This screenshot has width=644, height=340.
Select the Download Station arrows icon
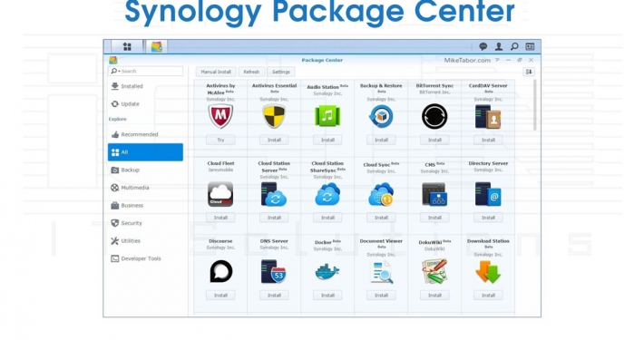tap(488, 272)
